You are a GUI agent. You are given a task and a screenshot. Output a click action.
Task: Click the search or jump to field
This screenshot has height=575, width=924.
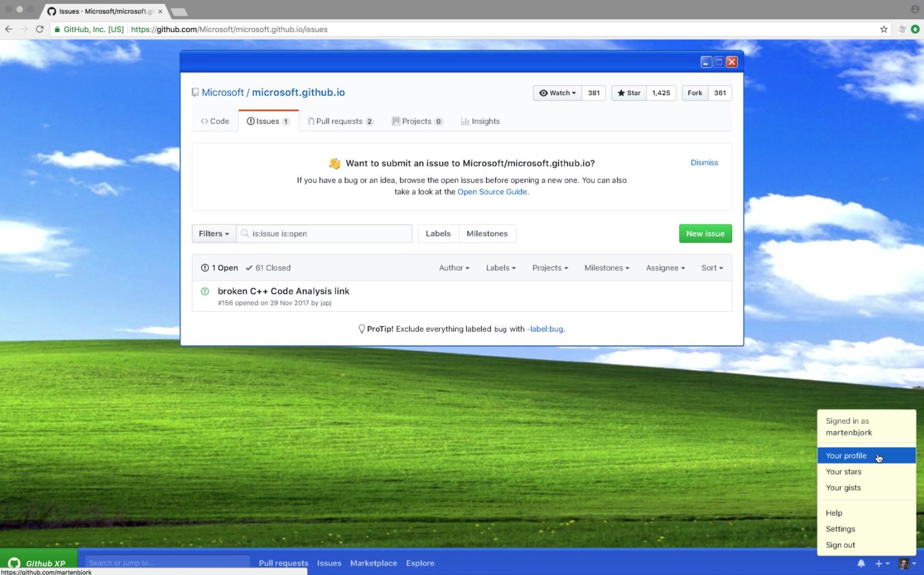167,562
